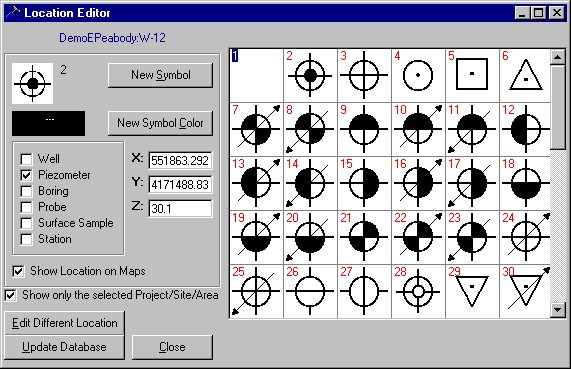Uncheck the Piezometer checkbox
Image resolution: width=571 pixels, height=369 pixels.
pyautogui.click(x=26, y=175)
